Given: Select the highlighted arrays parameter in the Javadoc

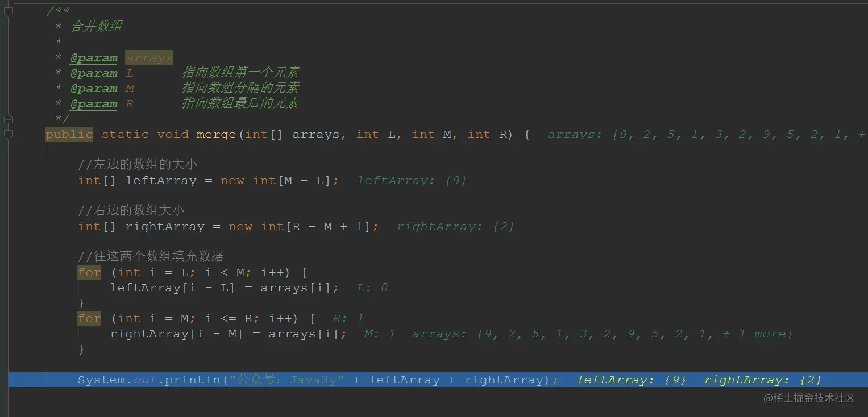Looking at the screenshot, I should (149, 57).
